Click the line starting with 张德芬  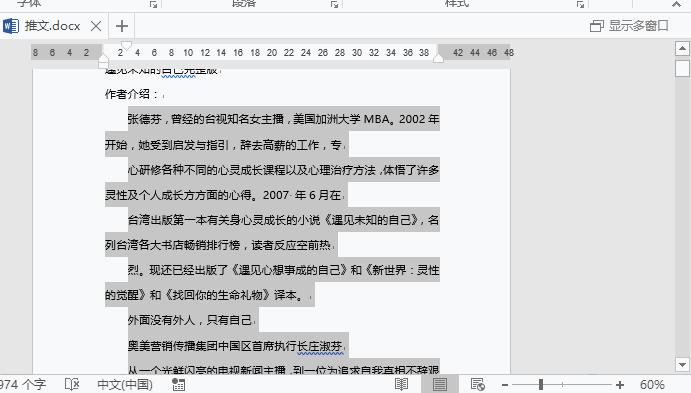click(283, 119)
